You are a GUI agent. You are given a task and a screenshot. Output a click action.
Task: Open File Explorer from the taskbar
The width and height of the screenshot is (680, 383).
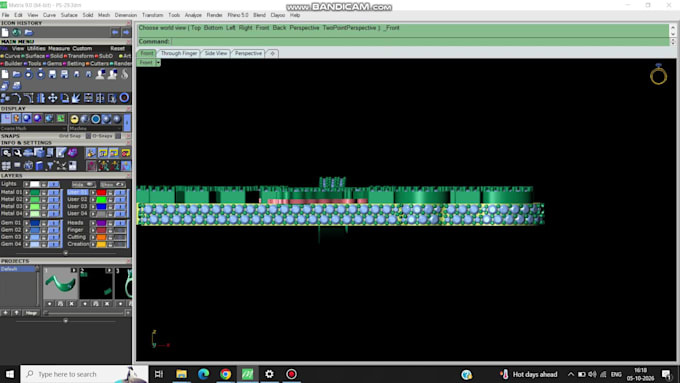[181, 374]
